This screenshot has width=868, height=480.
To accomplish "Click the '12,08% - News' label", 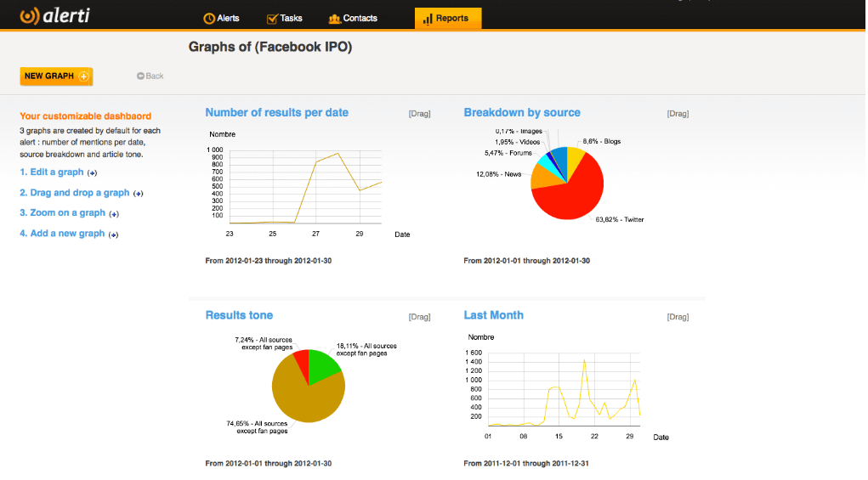I will click(x=499, y=174).
